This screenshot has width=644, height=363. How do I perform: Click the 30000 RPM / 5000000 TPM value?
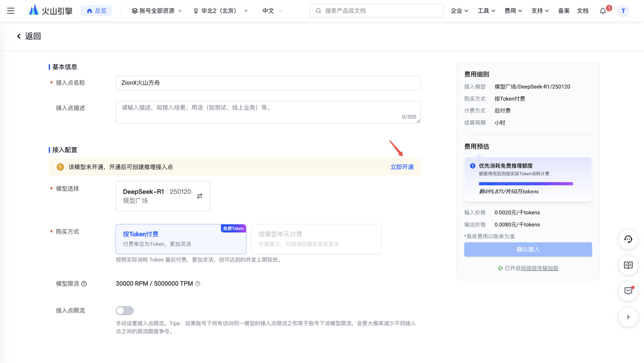[154, 284]
